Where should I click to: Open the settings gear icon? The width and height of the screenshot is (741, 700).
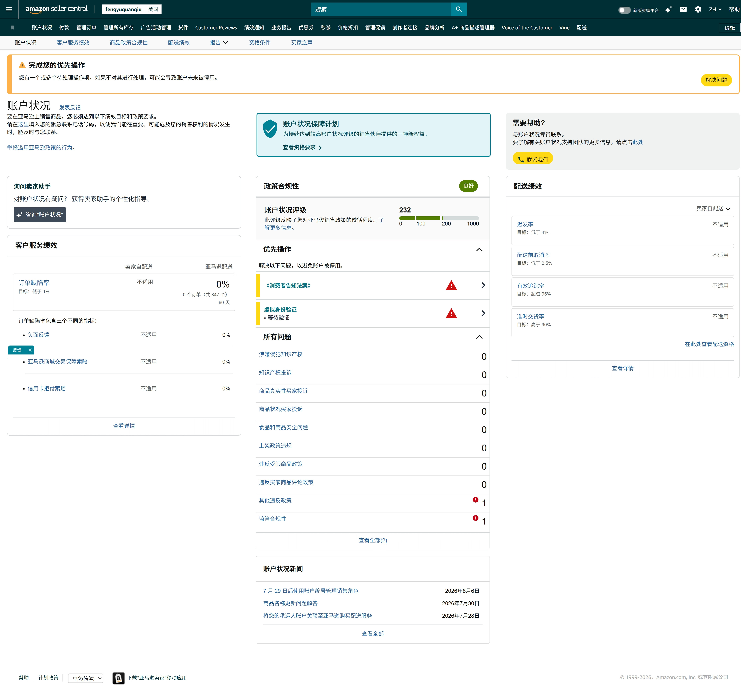[698, 9]
